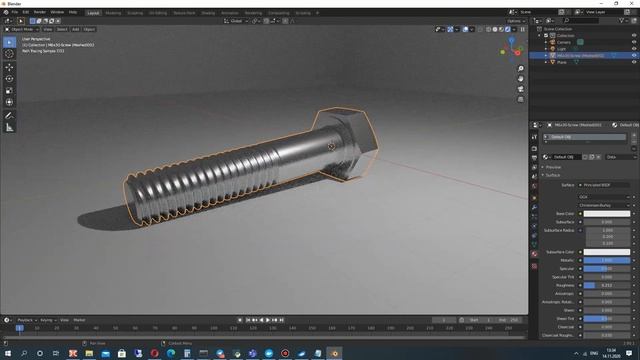
Task: Click the viewport zoom magnifier icon
Action: point(520,69)
